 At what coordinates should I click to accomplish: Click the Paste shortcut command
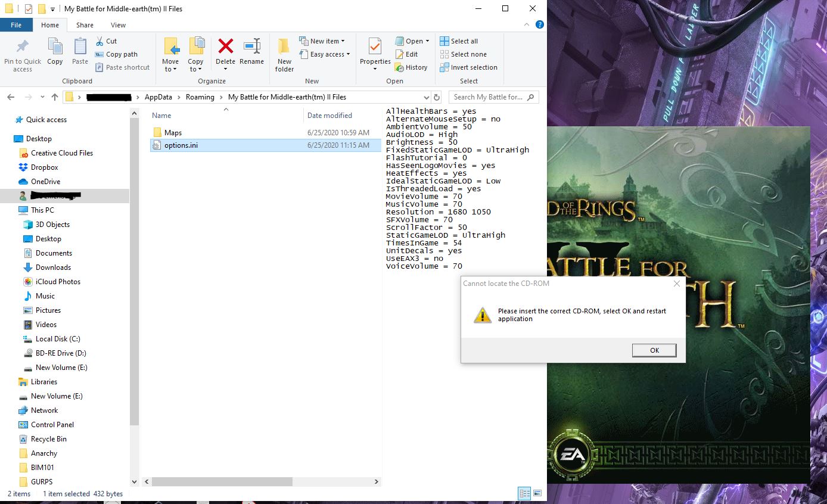click(x=122, y=67)
